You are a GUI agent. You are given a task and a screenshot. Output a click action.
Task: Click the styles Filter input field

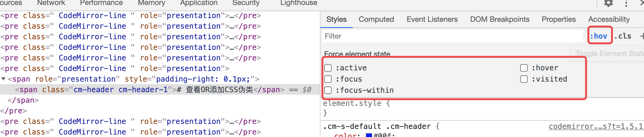click(451, 36)
